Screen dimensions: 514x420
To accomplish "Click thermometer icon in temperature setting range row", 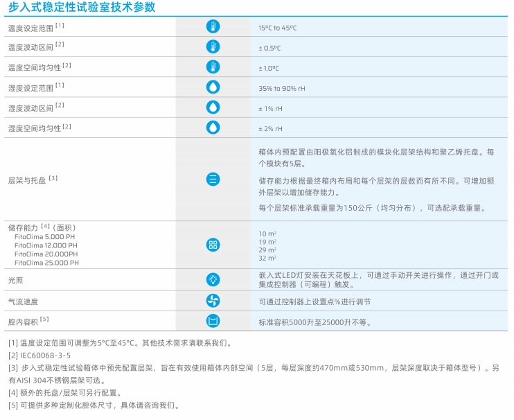I will [x=213, y=28].
